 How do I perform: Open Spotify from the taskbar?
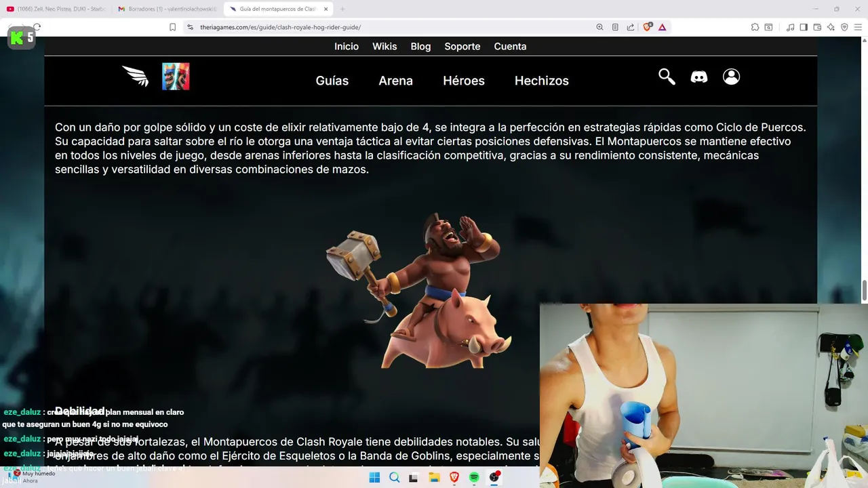pyautogui.click(x=474, y=477)
